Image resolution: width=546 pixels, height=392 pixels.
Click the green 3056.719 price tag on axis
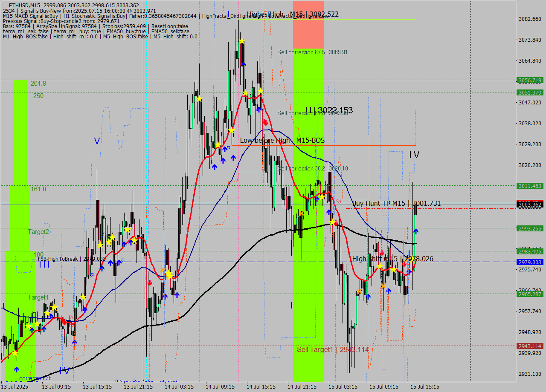[x=529, y=80]
